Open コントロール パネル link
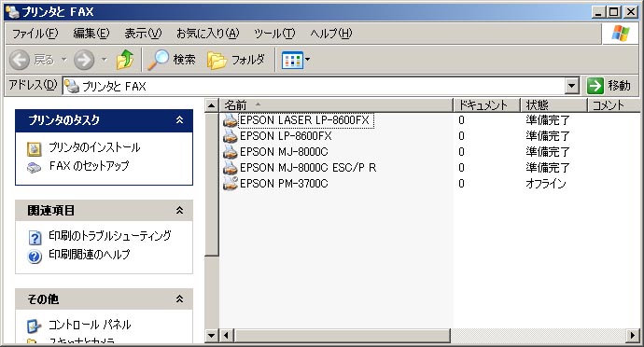The width and height of the screenshot is (644, 347). tap(90, 325)
